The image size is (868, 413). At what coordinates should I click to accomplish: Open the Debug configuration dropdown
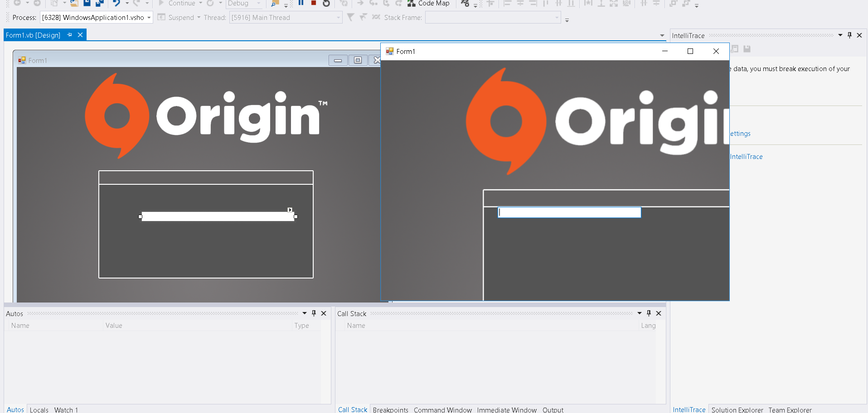point(259,3)
